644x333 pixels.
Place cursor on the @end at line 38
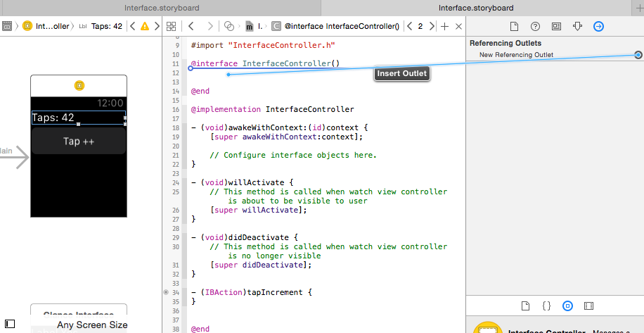(x=200, y=329)
